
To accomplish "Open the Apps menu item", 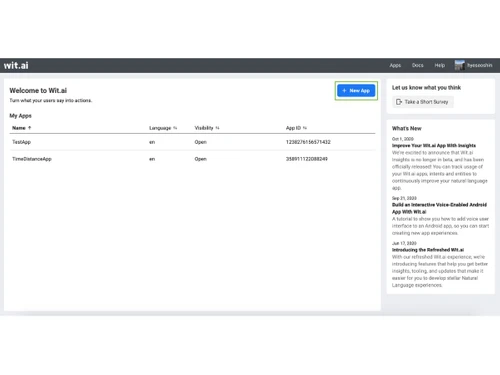I will [x=395, y=65].
